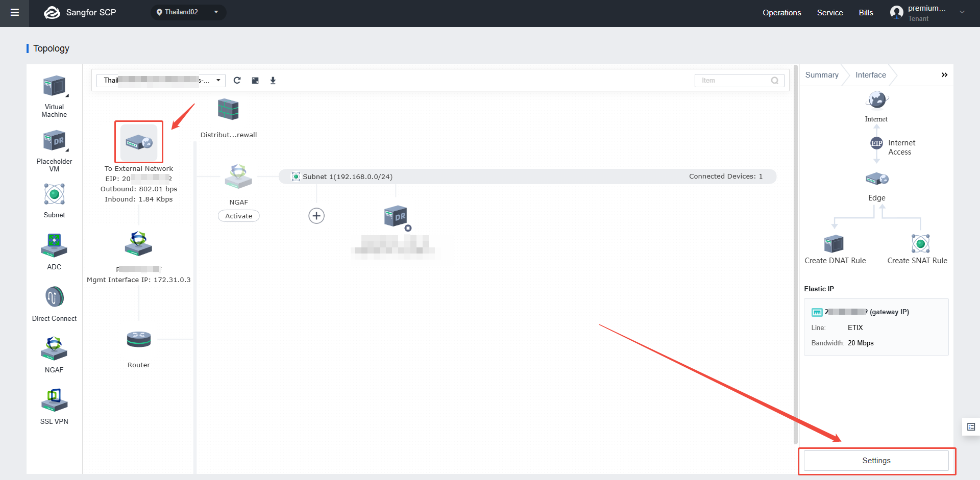Viewport: 980px width, 480px height.
Task: Click the Activate button under NGAF
Action: (x=239, y=216)
